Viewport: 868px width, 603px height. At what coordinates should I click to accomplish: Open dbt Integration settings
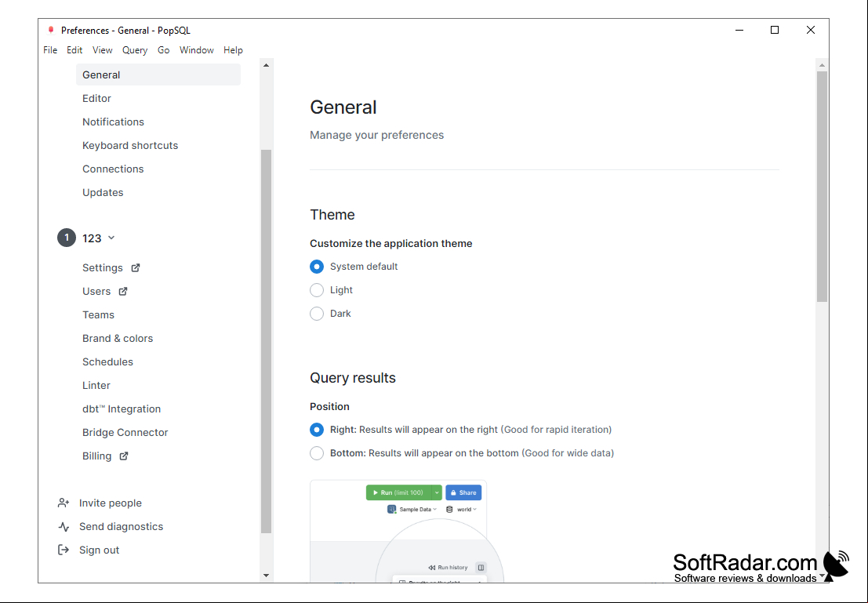click(122, 409)
